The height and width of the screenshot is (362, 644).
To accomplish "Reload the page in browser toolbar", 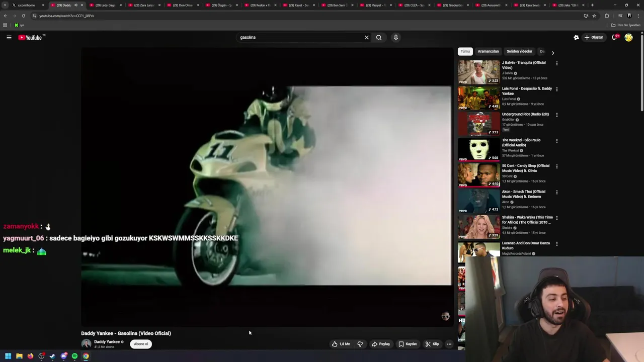I will (x=23, y=16).
